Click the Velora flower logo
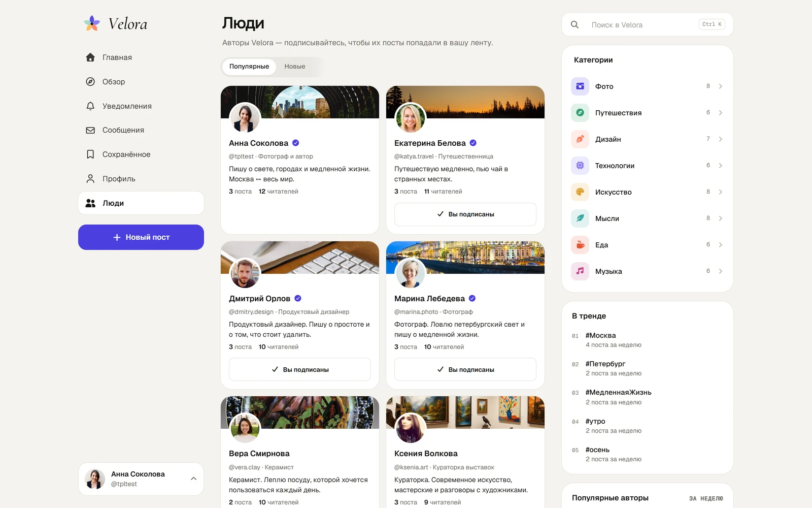 coord(92,23)
